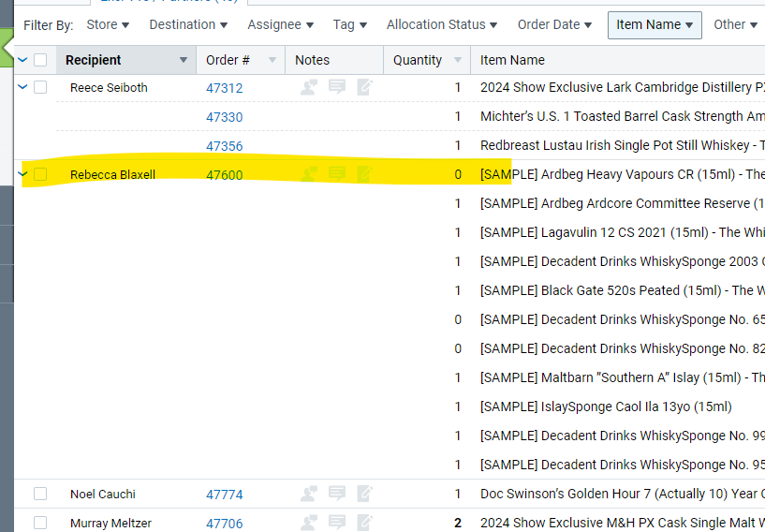
Task: Click edit note icon for Murray Meltzer
Action: click(365, 523)
